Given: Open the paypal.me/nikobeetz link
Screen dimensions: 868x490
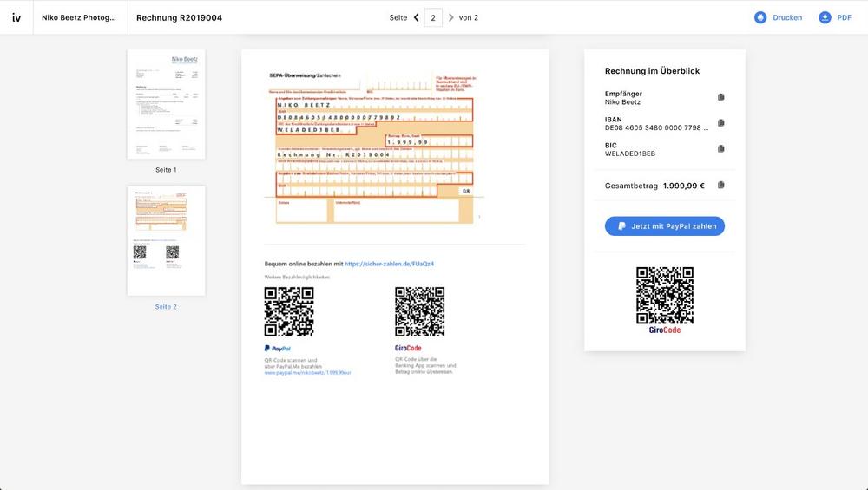Looking at the screenshot, I should point(308,373).
